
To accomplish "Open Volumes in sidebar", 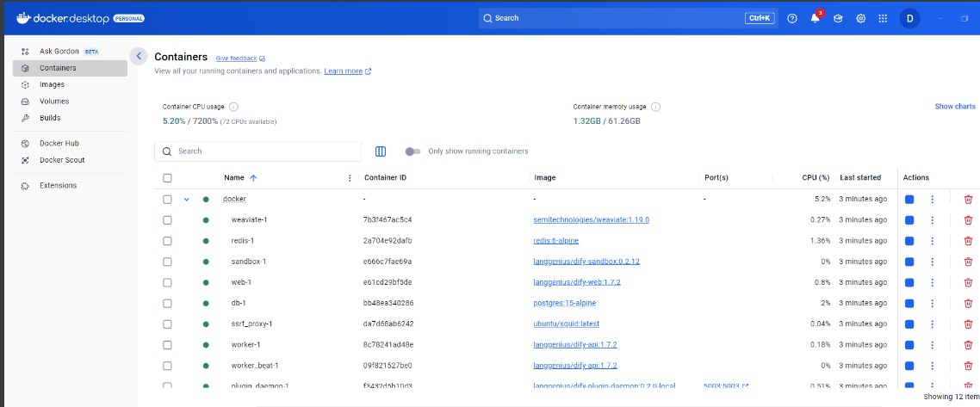I will 70,102.
